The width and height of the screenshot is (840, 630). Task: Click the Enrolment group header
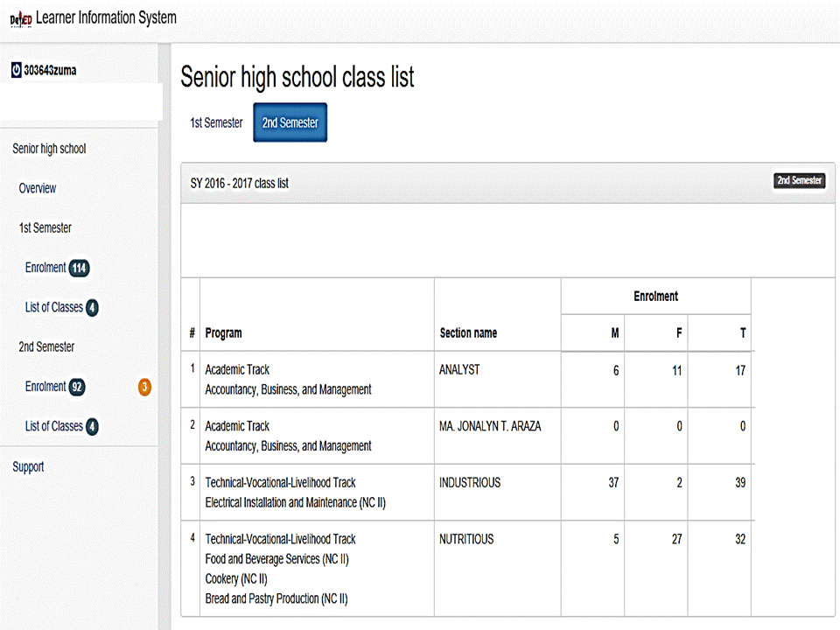point(655,297)
